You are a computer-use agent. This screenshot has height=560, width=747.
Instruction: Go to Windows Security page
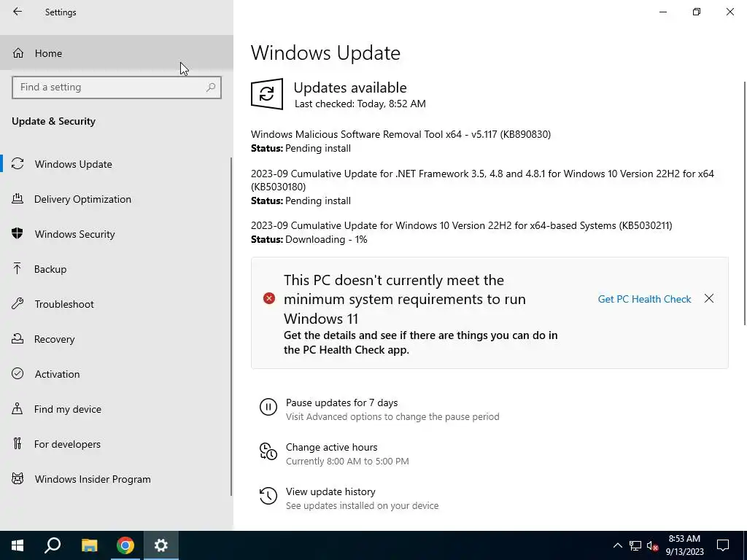coord(115,234)
